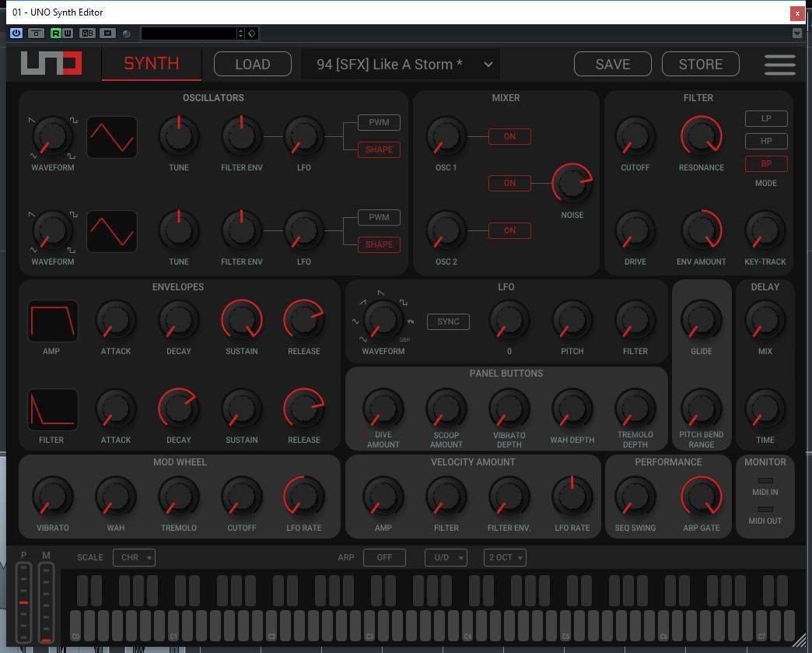Click the A/B compare icon
This screenshot has height=653, width=812.
(x=87, y=33)
